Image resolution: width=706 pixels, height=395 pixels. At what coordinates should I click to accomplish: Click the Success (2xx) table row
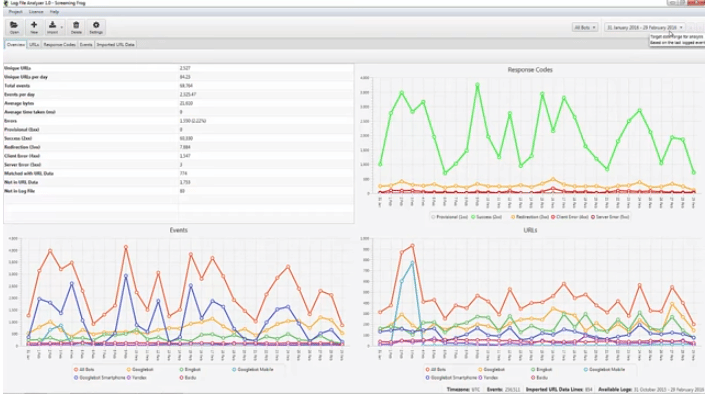179,138
